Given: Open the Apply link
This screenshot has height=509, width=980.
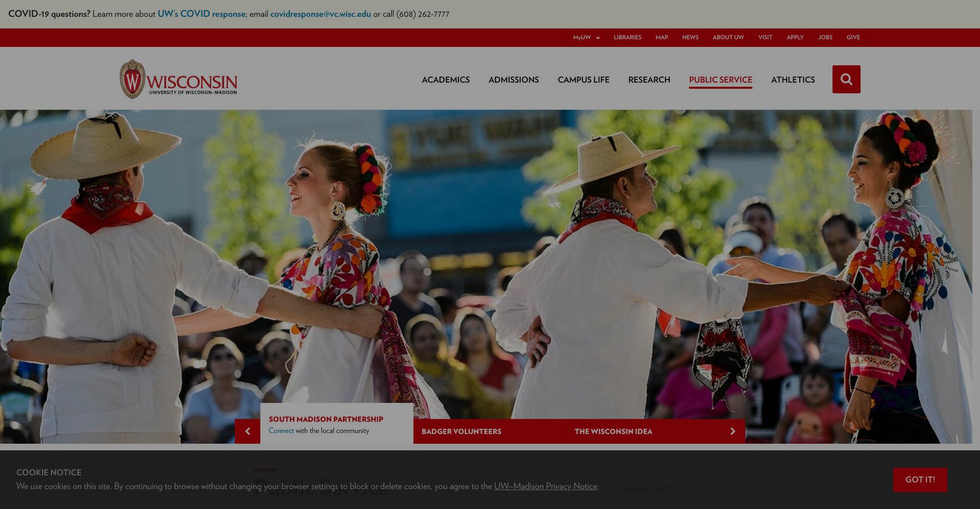Looking at the screenshot, I should coord(795,38).
